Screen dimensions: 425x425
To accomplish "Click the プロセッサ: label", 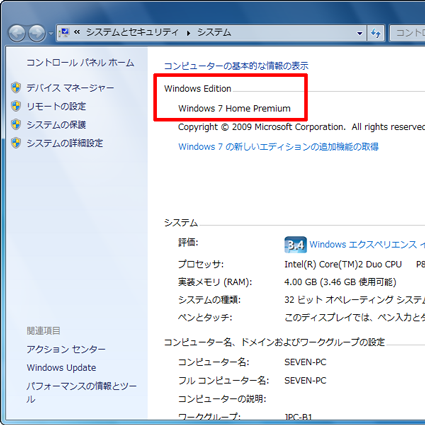I will click(201, 264).
